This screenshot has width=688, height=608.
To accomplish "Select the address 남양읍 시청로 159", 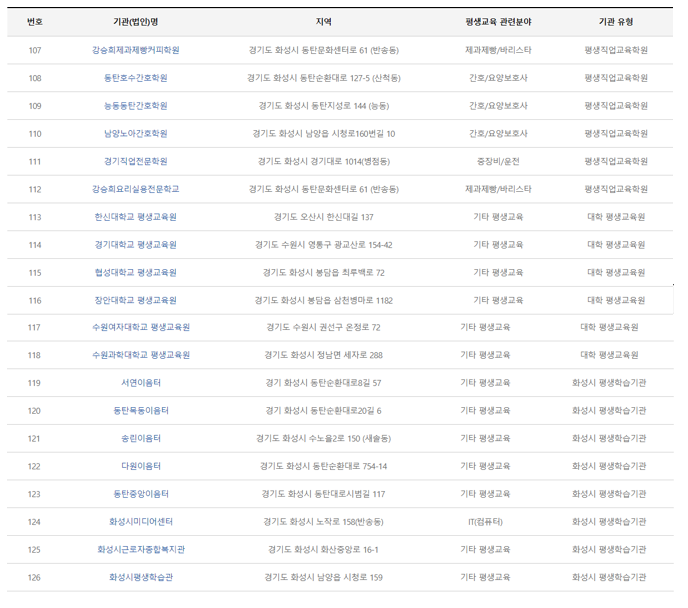I will pos(350,577).
